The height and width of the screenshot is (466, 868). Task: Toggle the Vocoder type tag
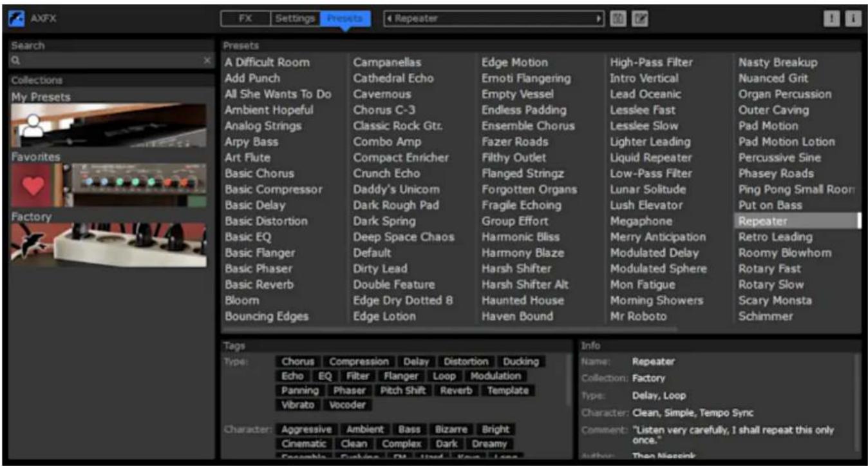point(347,405)
